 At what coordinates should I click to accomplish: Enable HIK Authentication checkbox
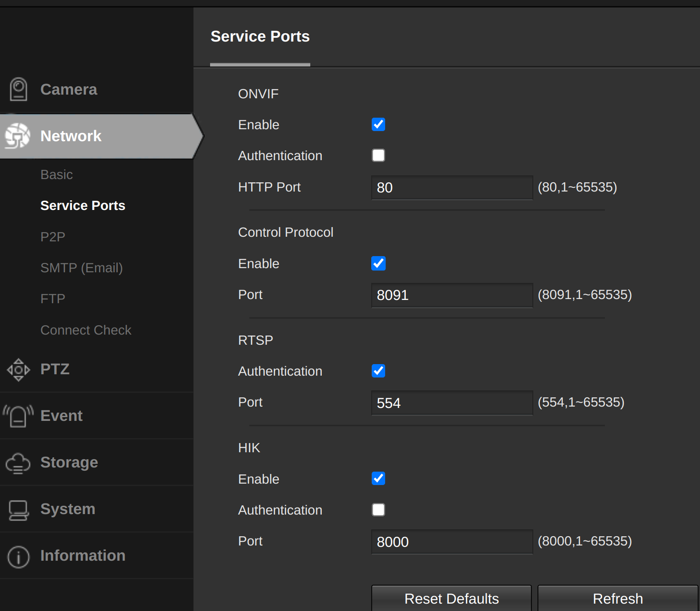coord(379,510)
